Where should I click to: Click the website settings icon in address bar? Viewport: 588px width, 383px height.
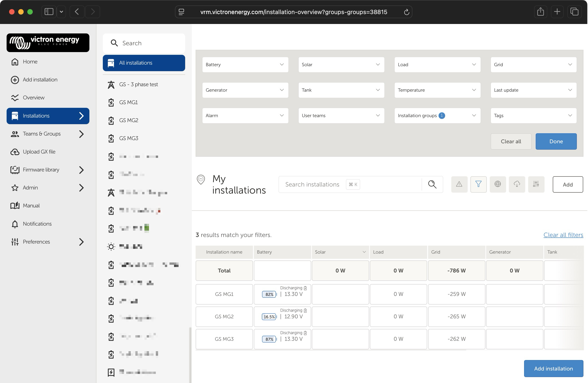point(181,12)
